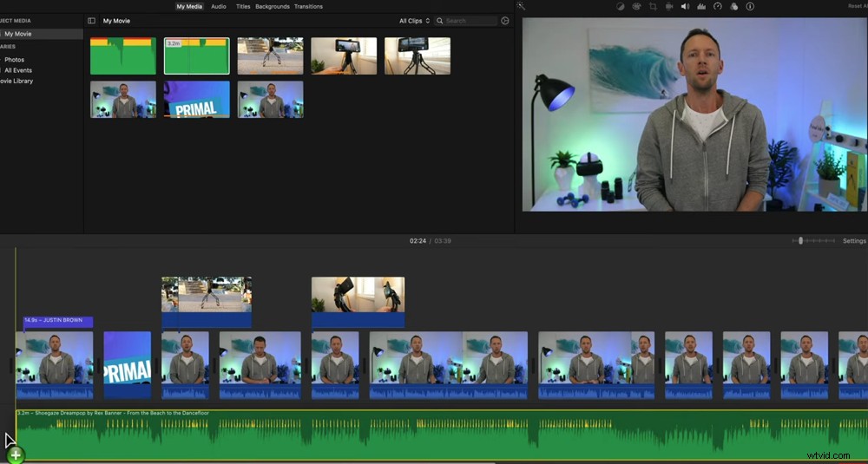Toggle the libraries sidebar icon
Viewport: 868px width, 464px height.
pyautogui.click(x=92, y=21)
